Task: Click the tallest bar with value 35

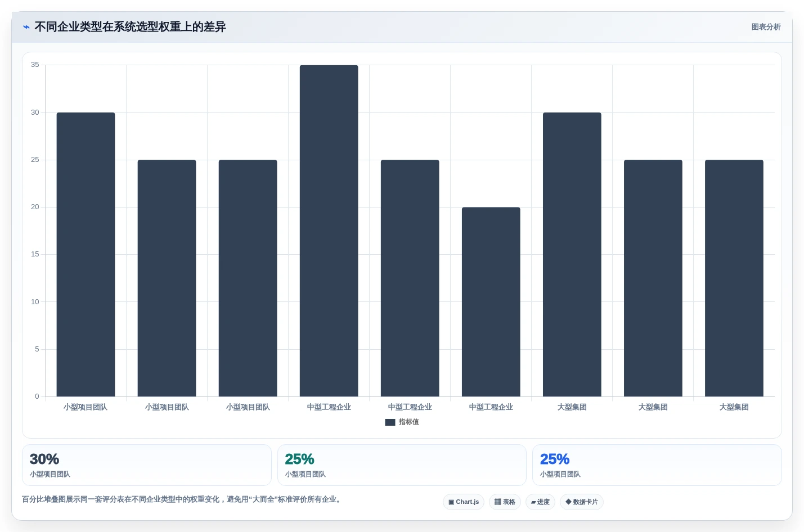Action: [329, 231]
